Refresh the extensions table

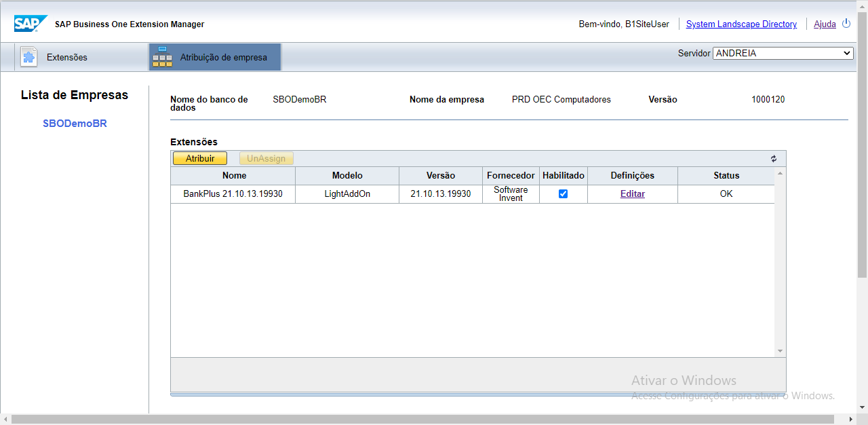coord(774,159)
